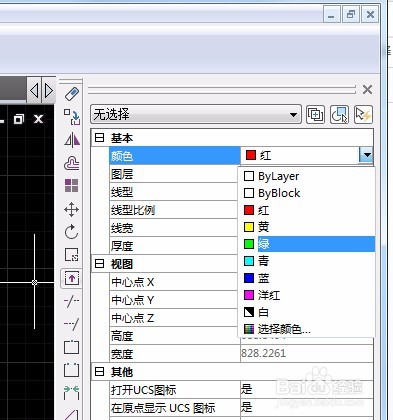Choose 红 in the color list
393x420 pixels.
(x=306, y=210)
